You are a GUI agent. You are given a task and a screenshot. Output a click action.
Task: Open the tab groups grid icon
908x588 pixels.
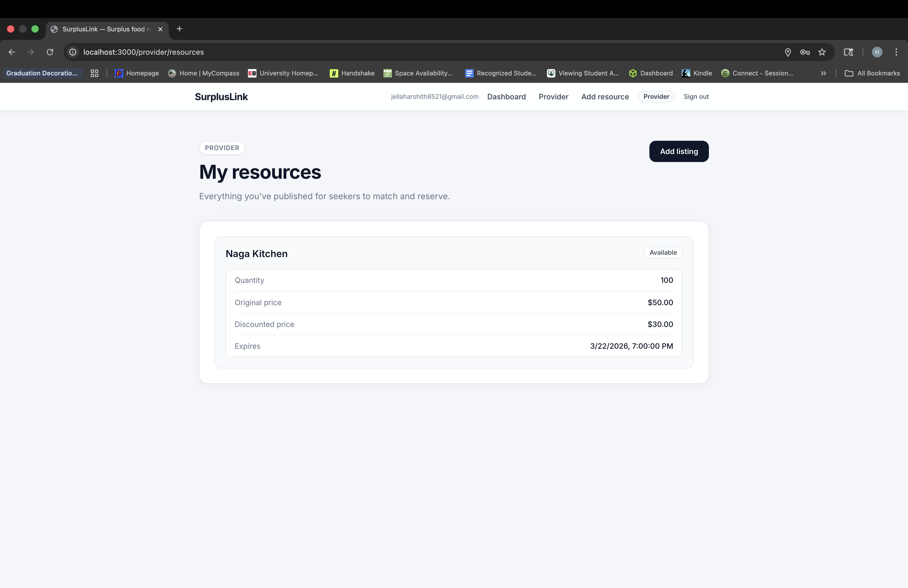(x=95, y=73)
